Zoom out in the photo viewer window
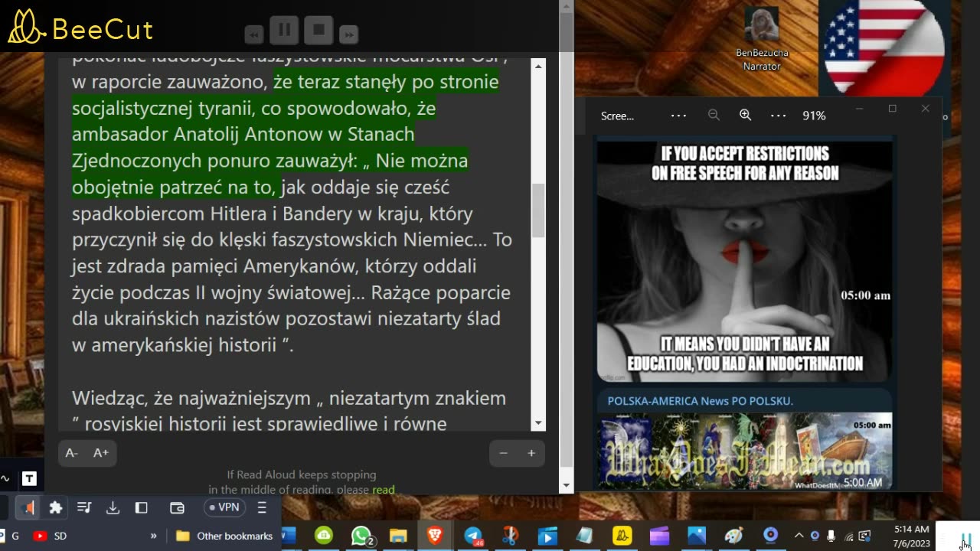Viewport: 980px width, 551px height. click(714, 116)
